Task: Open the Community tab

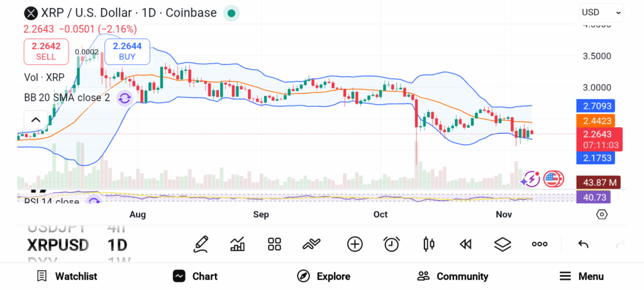Action: (x=453, y=276)
